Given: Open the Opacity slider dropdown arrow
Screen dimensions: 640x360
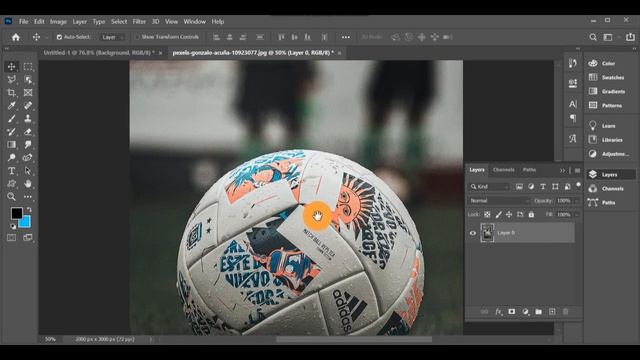Looking at the screenshot, I should click(x=576, y=201).
